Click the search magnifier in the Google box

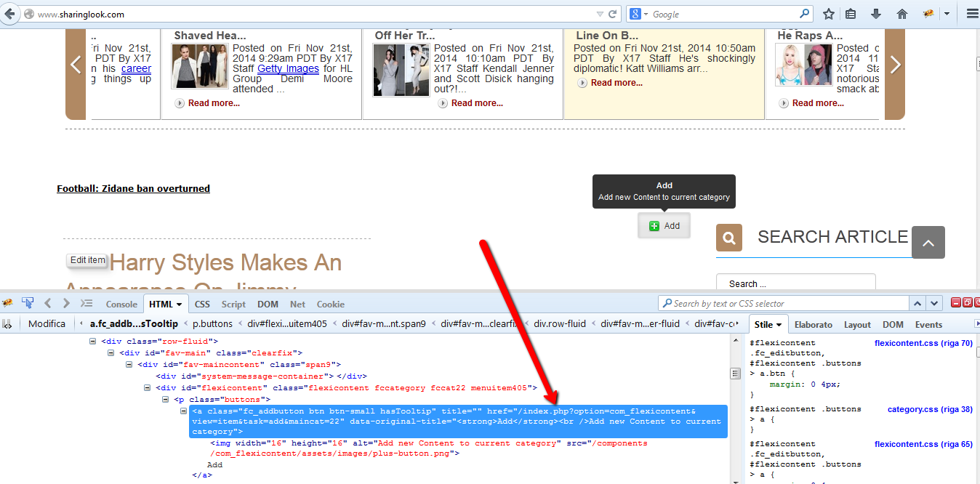[805, 14]
